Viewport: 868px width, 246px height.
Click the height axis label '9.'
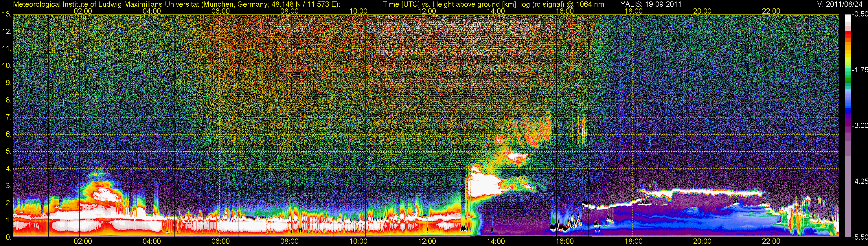(8, 83)
